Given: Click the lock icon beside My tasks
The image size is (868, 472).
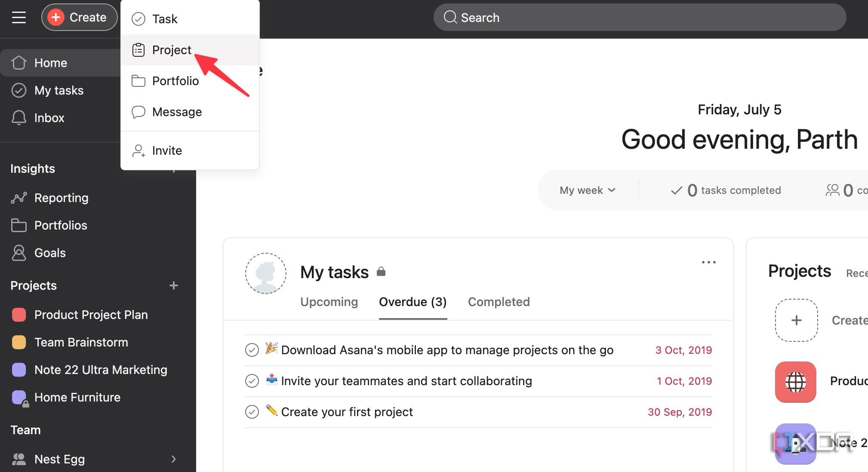Looking at the screenshot, I should pyautogui.click(x=381, y=272).
